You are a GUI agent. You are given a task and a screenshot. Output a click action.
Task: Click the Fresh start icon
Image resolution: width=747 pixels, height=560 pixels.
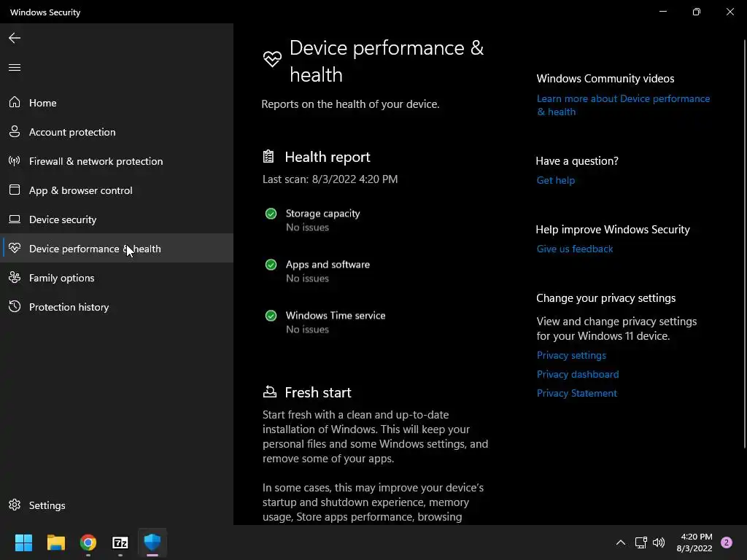tap(269, 392)
